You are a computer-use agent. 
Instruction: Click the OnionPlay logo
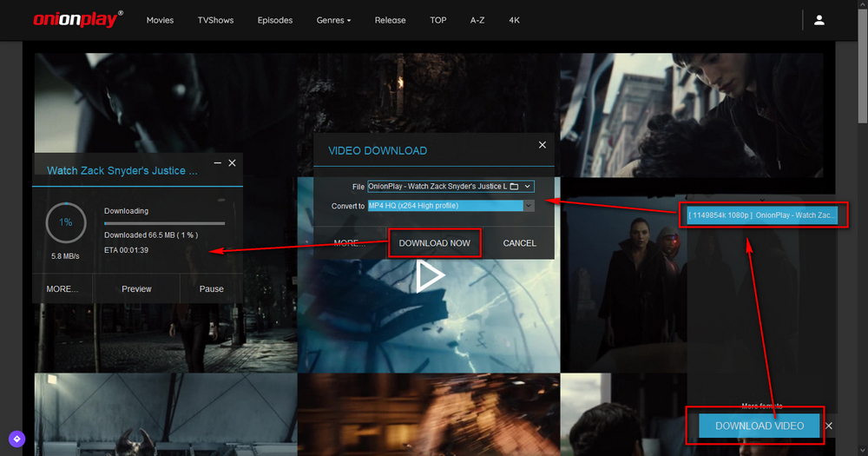(x=77, y=19)
